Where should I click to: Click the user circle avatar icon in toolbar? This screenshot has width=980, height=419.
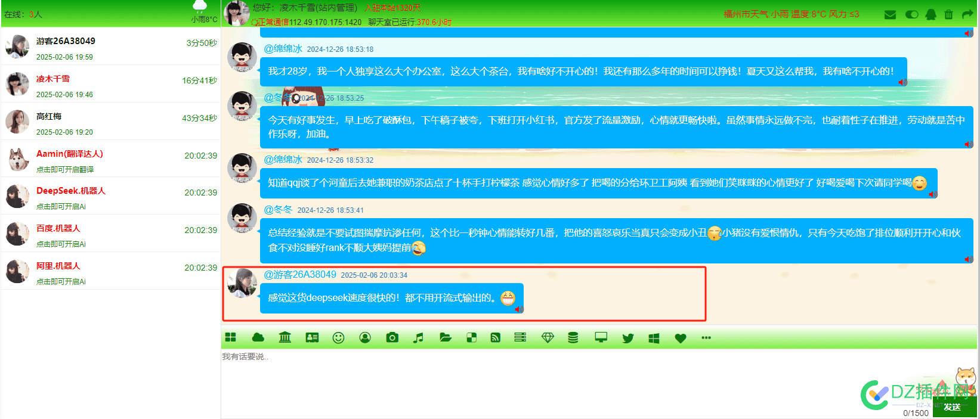[x=365, y=338]
